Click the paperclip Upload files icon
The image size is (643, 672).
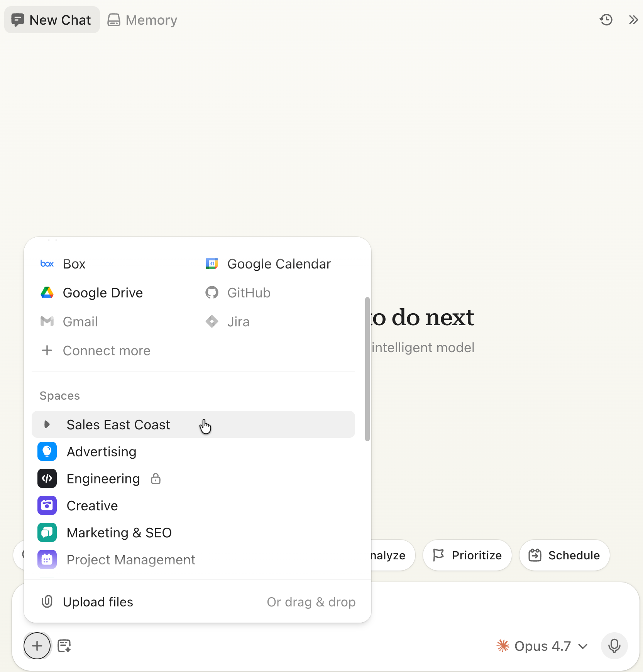coord(47,601)
